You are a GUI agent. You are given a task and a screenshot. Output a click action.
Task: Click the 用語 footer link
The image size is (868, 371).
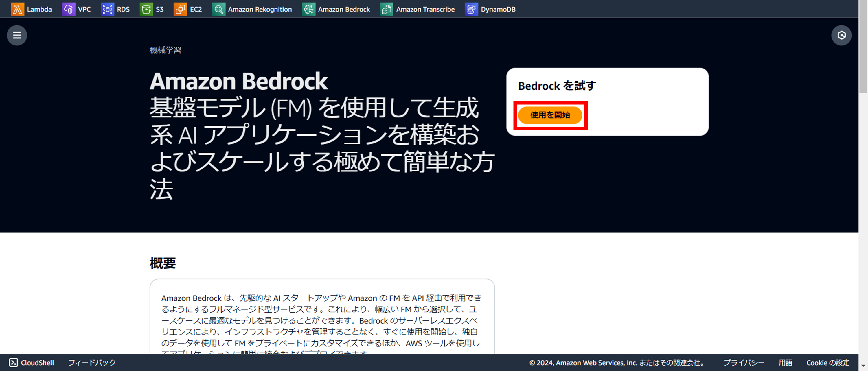tap(785, 363)
